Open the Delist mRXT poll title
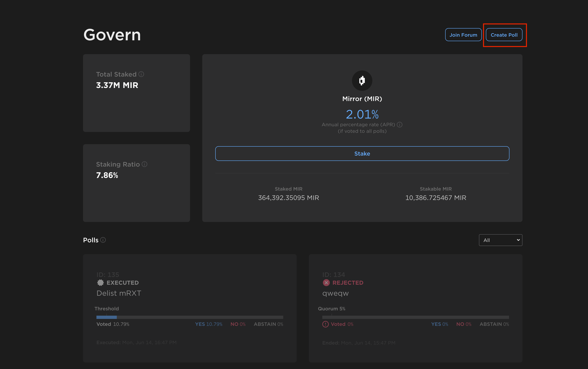 (119, 293)
